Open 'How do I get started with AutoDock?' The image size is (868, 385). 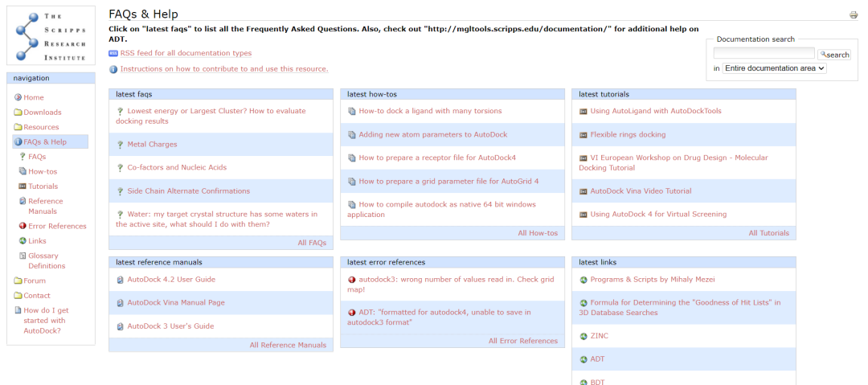(x=45, y=321)
